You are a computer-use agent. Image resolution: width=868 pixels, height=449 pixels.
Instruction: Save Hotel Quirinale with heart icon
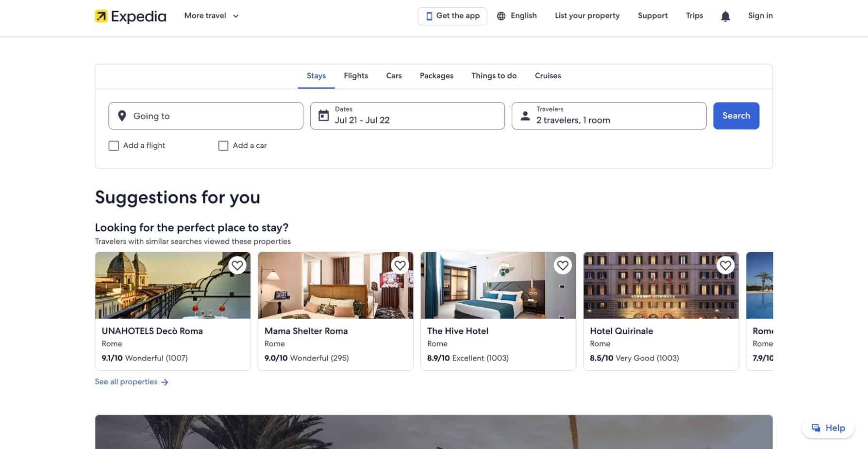click(x=725, y=265)
